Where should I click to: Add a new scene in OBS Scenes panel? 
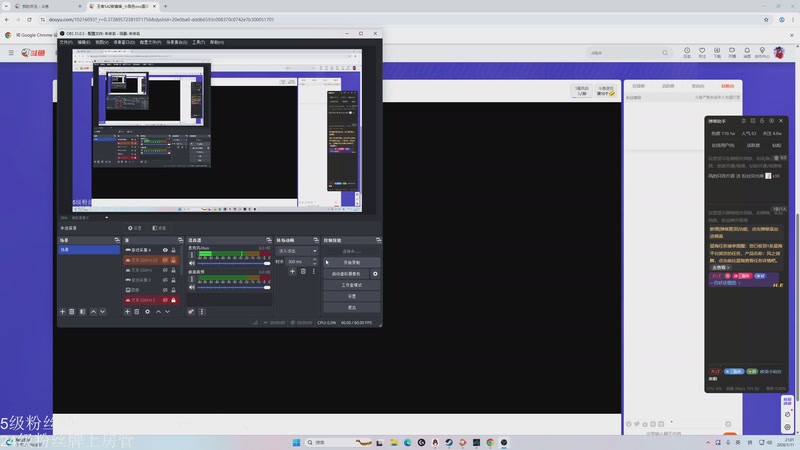click(63, 312)
